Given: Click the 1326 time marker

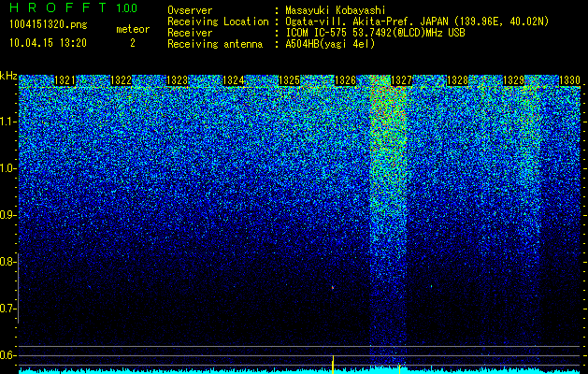Looking at the screenshot, I should click(345, 80).
